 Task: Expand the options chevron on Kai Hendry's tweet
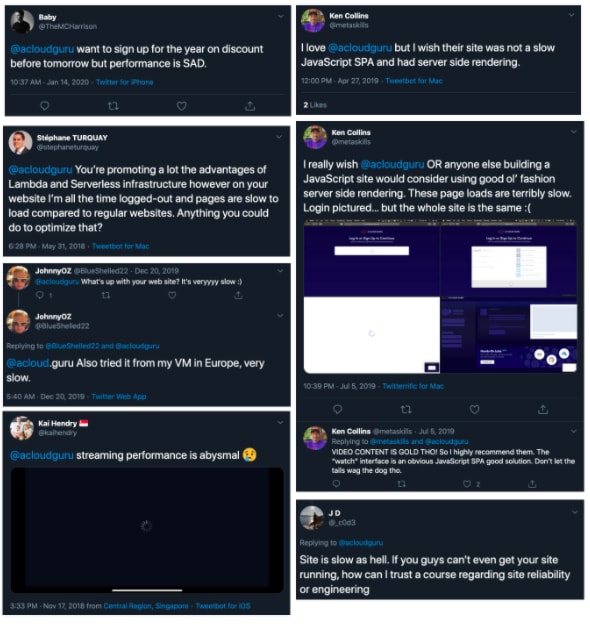280,423
